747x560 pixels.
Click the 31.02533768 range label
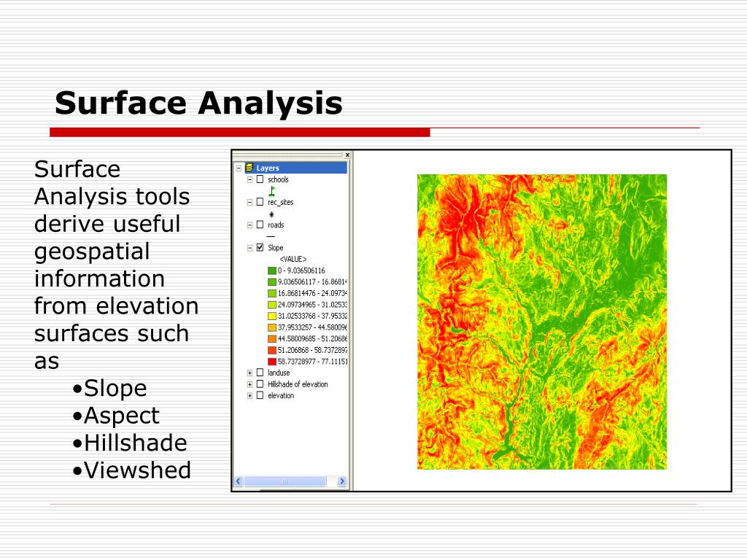pyautogui.click(x=312, y=316)
